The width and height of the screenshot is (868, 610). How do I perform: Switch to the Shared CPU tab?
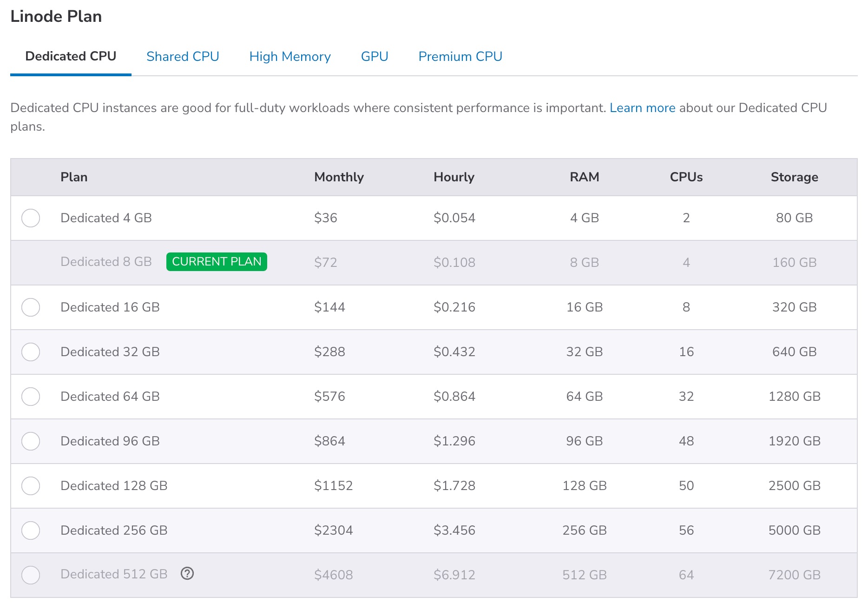pos(183,57)
